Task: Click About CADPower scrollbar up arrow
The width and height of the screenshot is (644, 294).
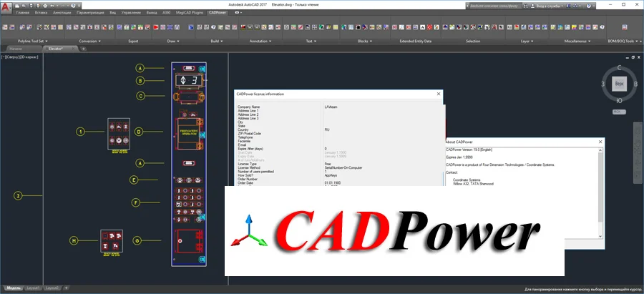Action: [x=601, y=151]
